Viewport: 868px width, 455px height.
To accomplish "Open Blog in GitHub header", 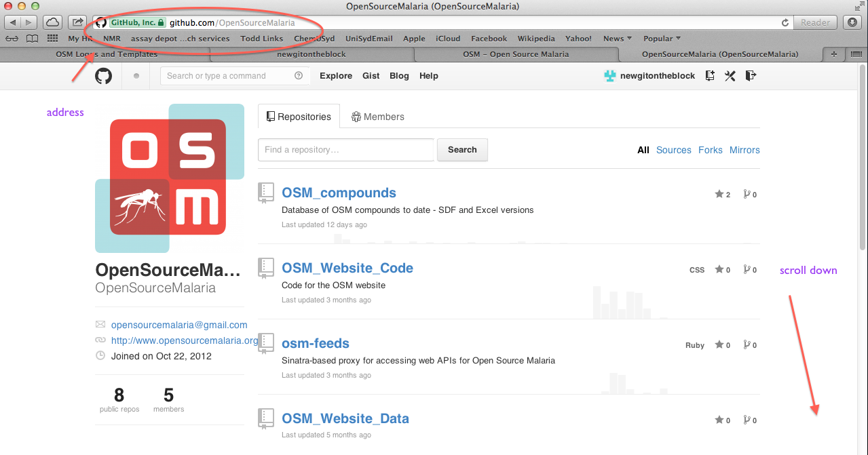I will click(399, 76).
